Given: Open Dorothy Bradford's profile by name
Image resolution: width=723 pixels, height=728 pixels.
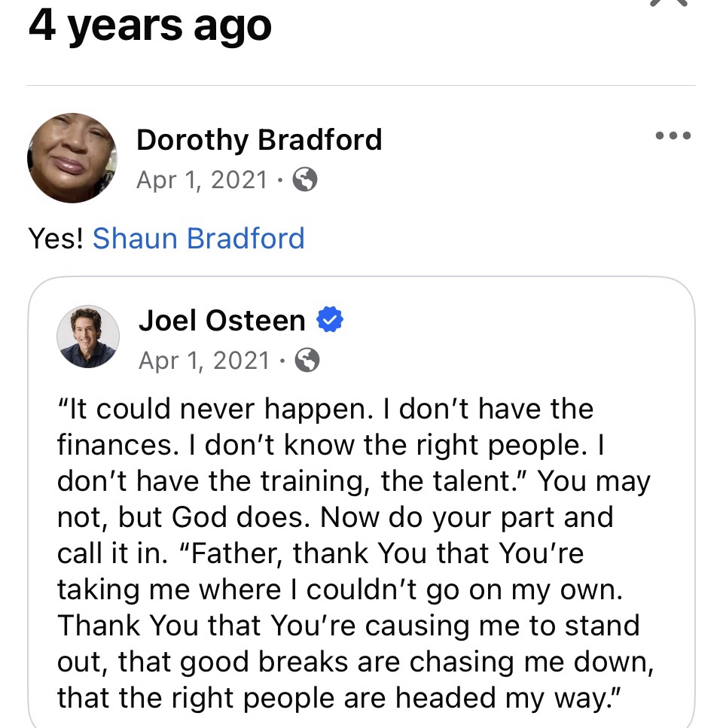Looking at the screenshot, I should 258,140.
